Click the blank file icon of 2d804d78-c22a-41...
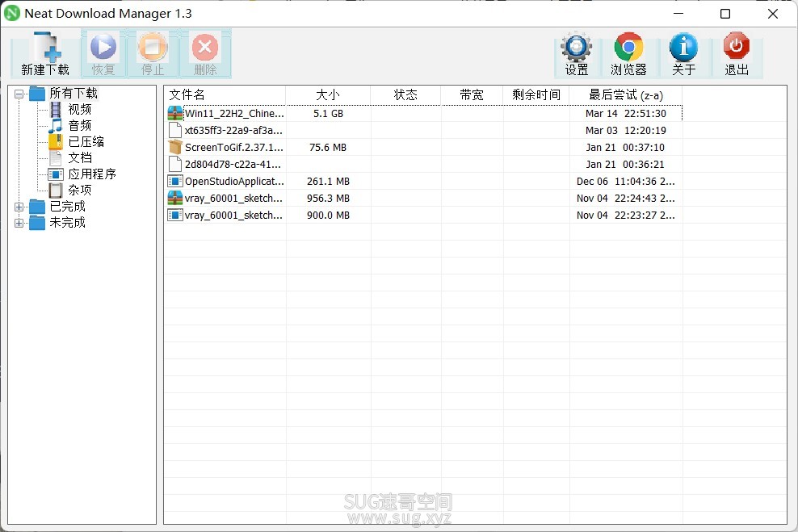Viewport: 798px width, 532px height. tap(175, 164)
